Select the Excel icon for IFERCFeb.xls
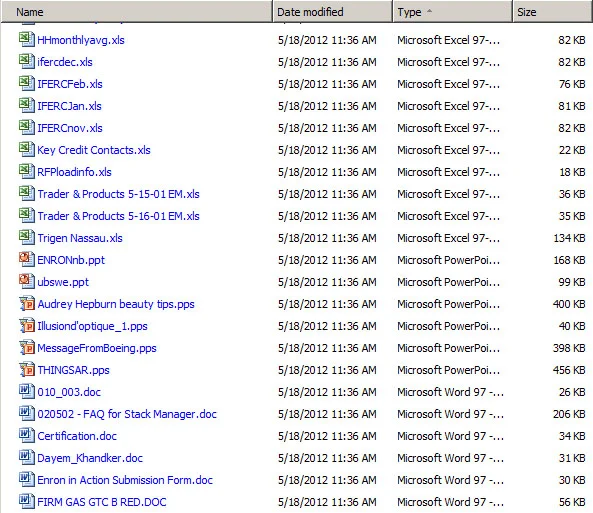 coord(26,83)
